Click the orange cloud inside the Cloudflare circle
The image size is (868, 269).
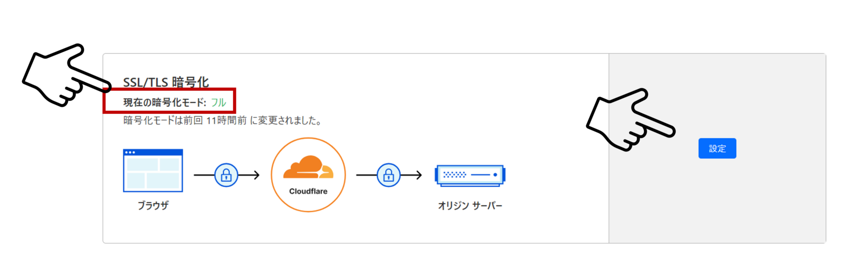pyautogui.click(x=308, y=167)
